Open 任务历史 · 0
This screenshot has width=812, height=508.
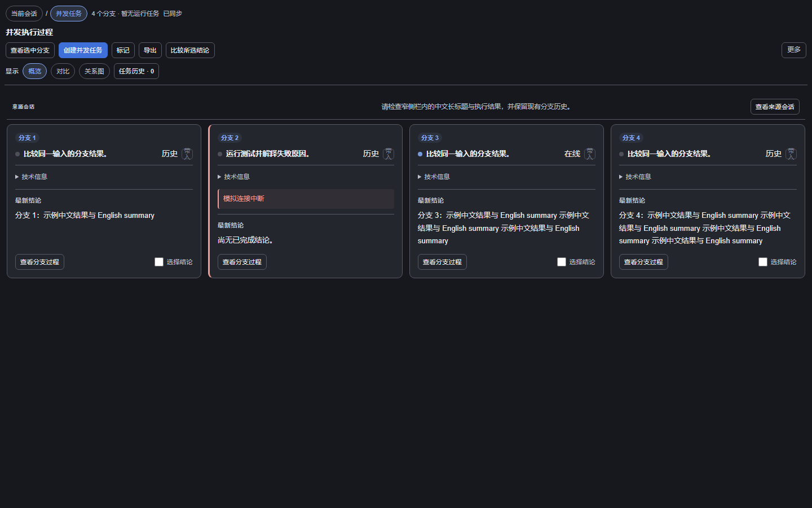(136, 71)
